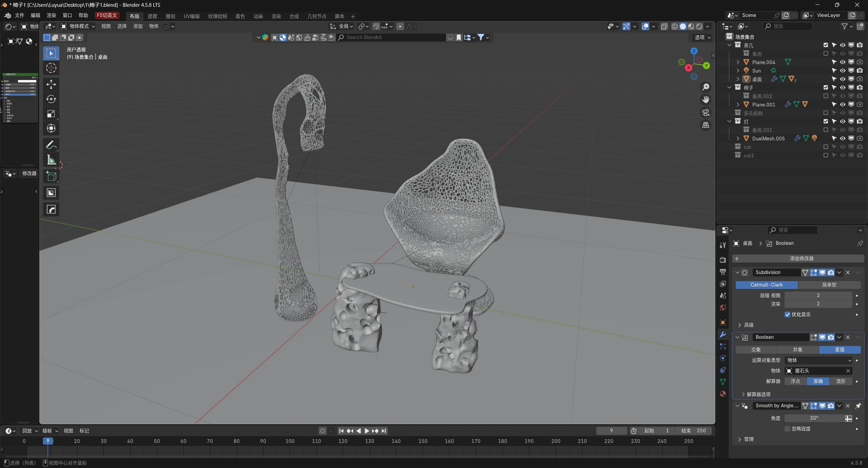Image resolution: width=868 pixels, height=468 pixels.
Task: Select the Scale tool
Action: tap(51, 114)
